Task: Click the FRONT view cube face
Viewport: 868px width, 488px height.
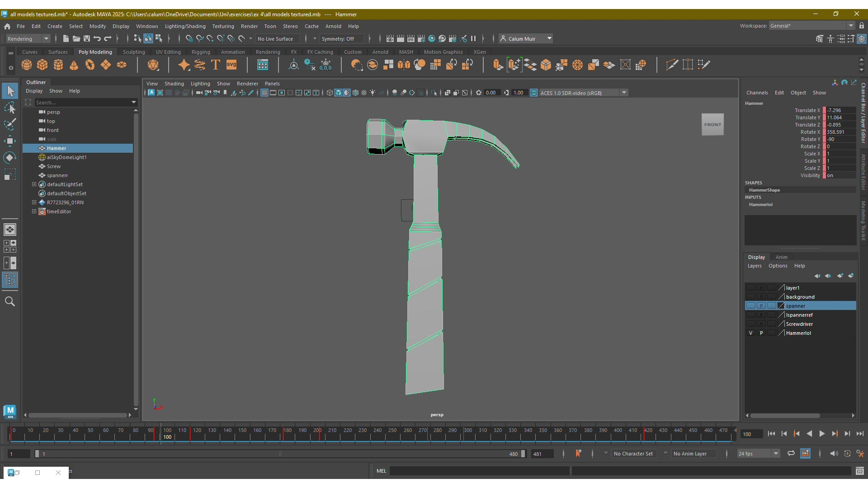Action: (x=712, y=125)
